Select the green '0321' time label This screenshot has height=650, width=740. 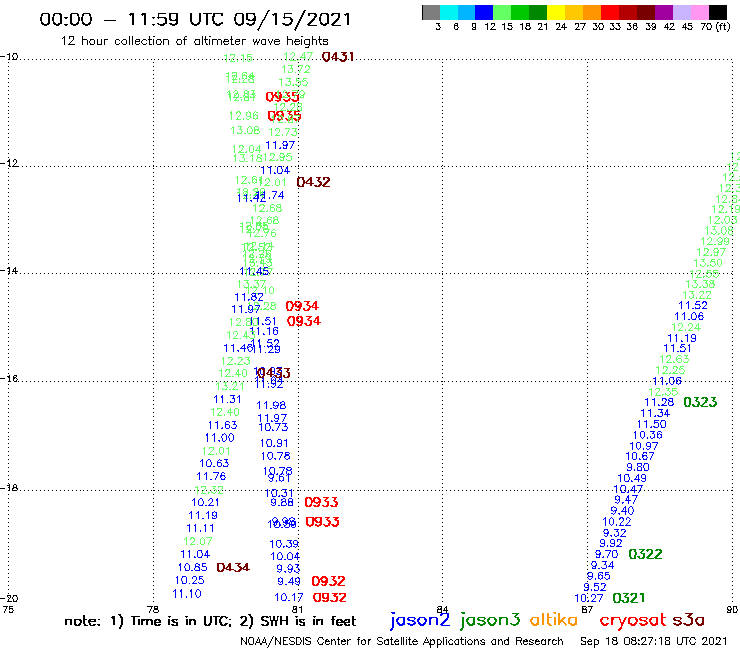coord(629,599)
